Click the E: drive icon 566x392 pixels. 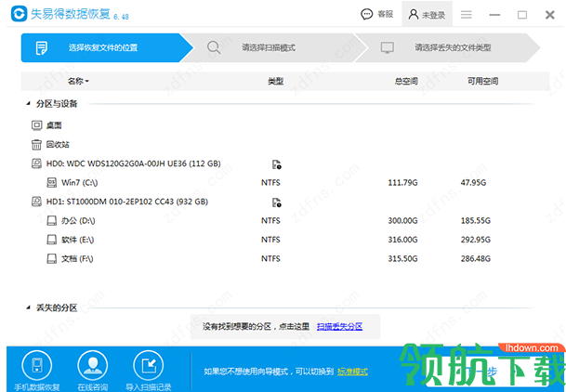click(x=52, y=240)
